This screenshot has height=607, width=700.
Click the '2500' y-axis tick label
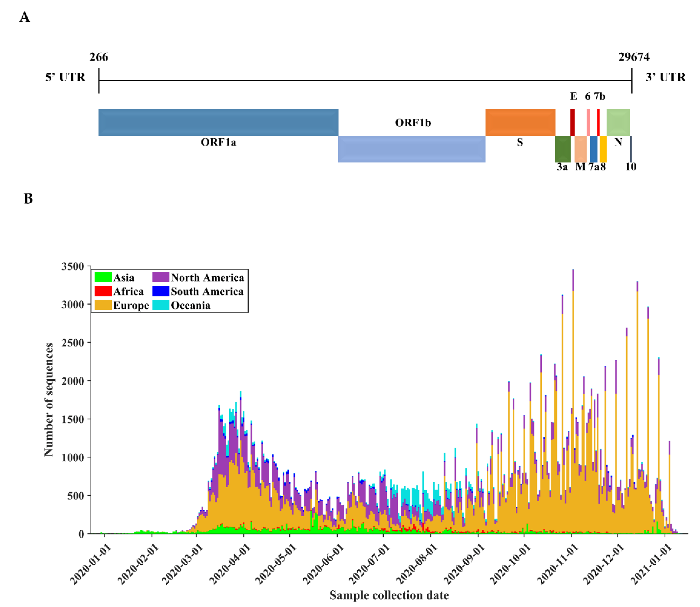(73, 342)
